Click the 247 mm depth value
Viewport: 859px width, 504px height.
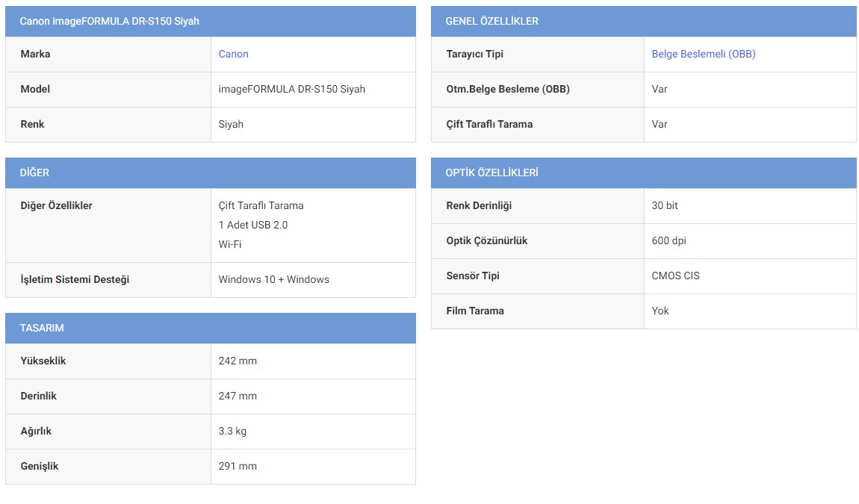coord(238,396)
